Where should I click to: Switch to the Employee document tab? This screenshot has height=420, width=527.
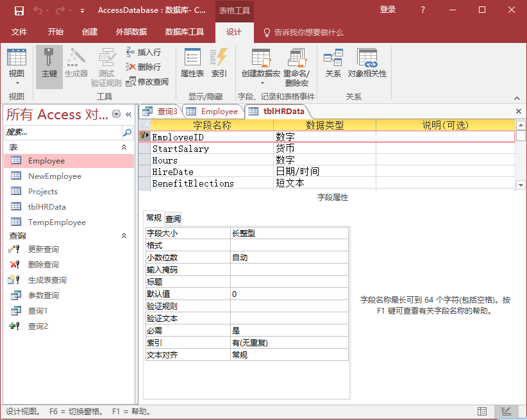[x=213, y=112]
